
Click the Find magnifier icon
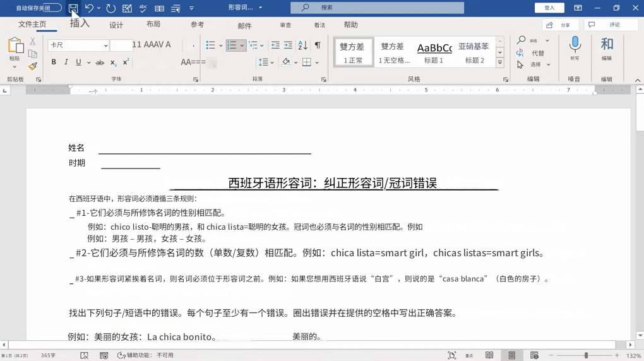[521, 40]
